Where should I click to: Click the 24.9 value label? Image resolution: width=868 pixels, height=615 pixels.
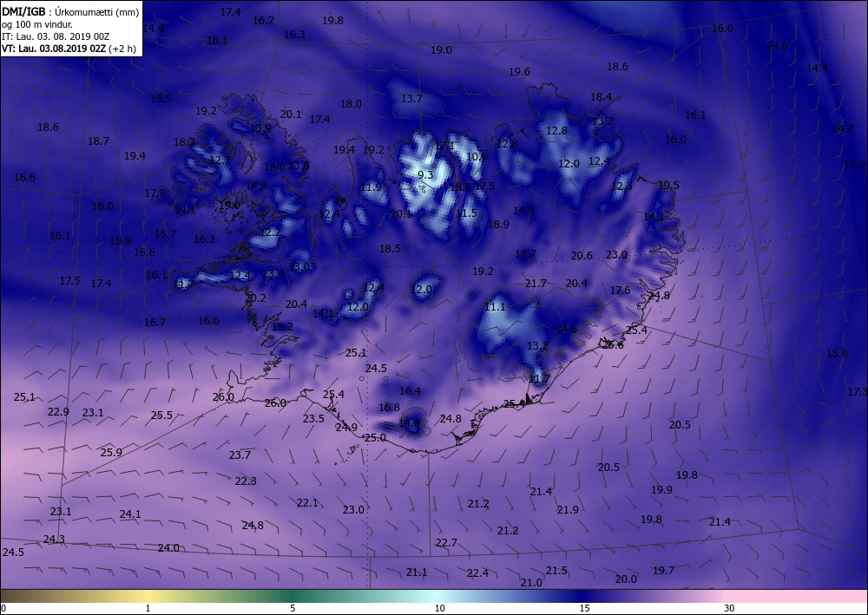click(346, 427)
